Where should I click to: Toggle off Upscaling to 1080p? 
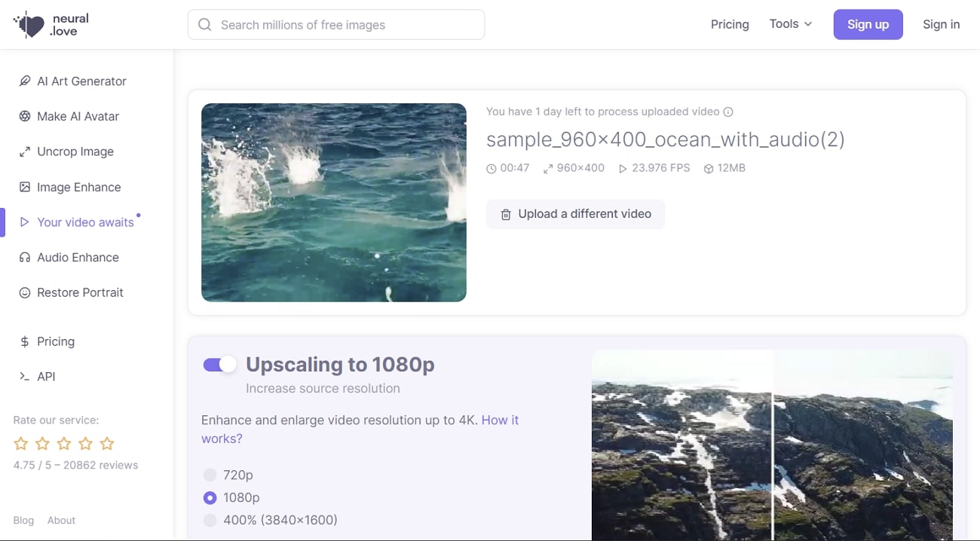[x=219, y=364]
